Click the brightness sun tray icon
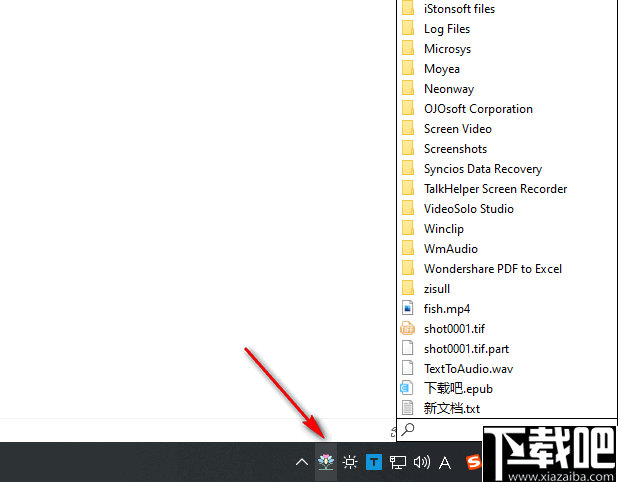This screenshot has width=618, height=482. pyautogui.click(x=350, y=462)
